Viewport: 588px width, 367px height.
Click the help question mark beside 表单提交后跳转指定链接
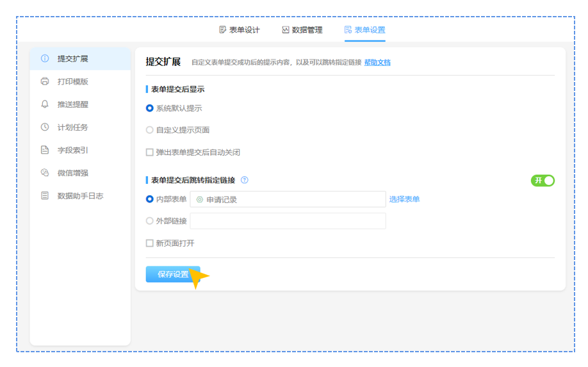click(x=245, y=180)
